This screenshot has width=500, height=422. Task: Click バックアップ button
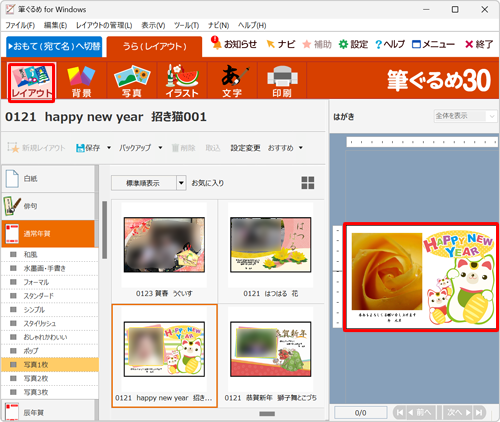(x=135, y=148)
